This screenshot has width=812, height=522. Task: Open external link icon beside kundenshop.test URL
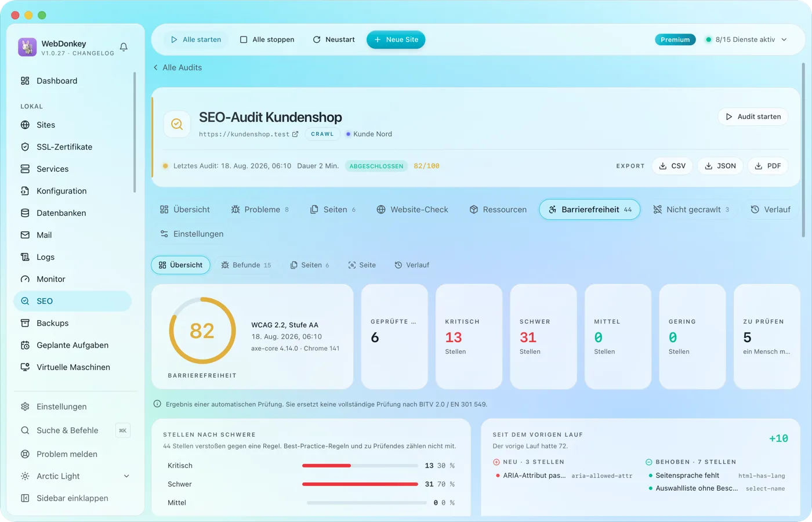click(x=295, y=134)
